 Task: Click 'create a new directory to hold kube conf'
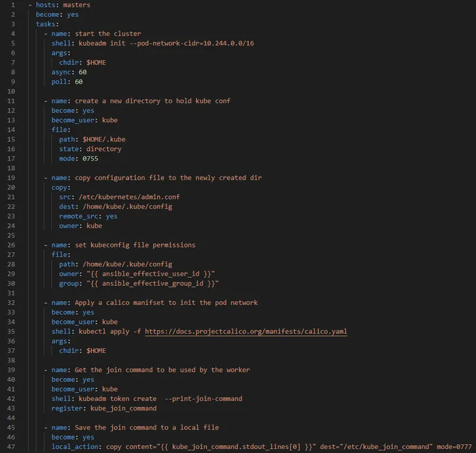(x=153, y=101)
